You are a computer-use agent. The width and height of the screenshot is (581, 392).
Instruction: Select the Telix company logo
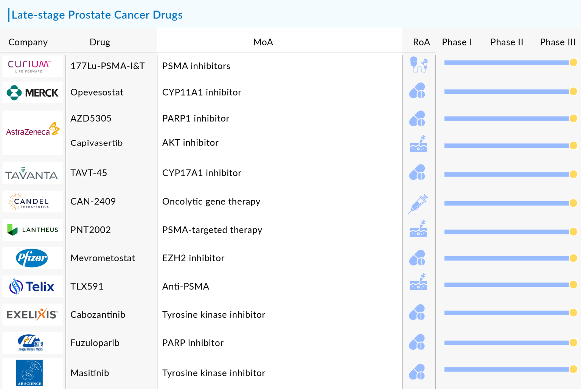pyautogui.click(x=32, y=286)
